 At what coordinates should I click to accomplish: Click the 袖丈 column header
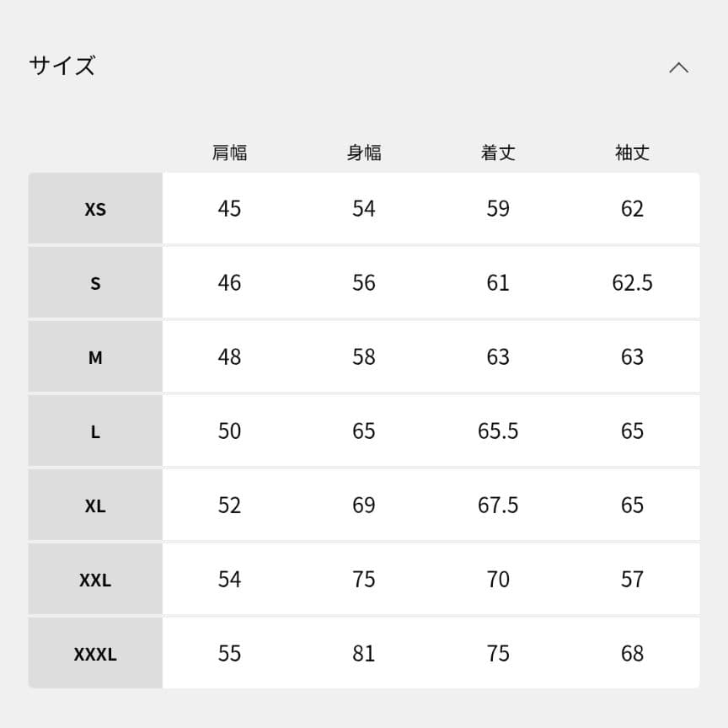click(632, 153)
